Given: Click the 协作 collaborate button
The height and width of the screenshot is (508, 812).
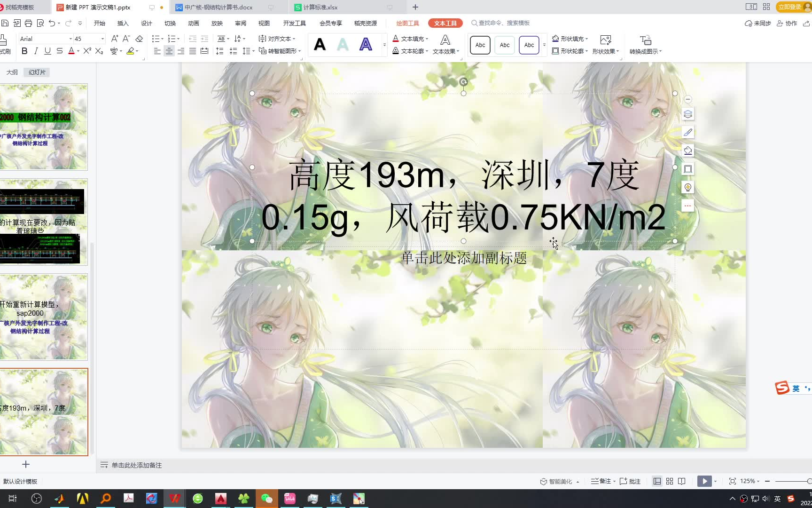Looking at the screenshot, I should [787, 23].
